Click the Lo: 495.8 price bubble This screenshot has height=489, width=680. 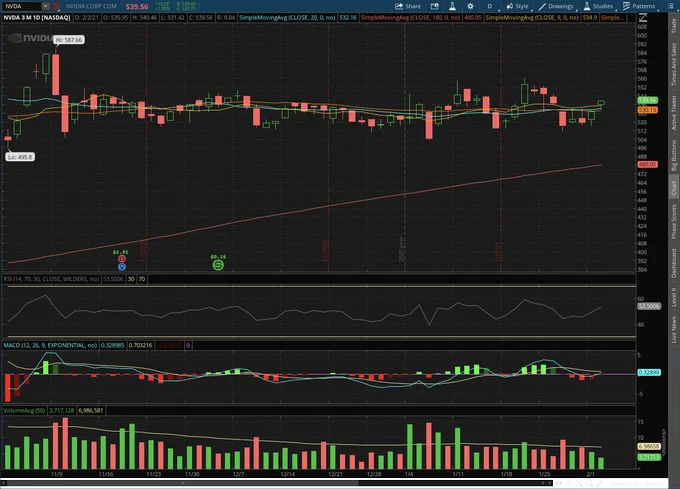coord(20,157)
